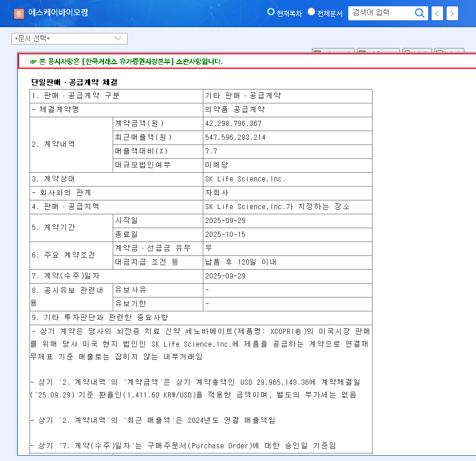Select the 현재목차 radio option
Image resolution: width=476 pixels, height=461 pixels.
270,12
